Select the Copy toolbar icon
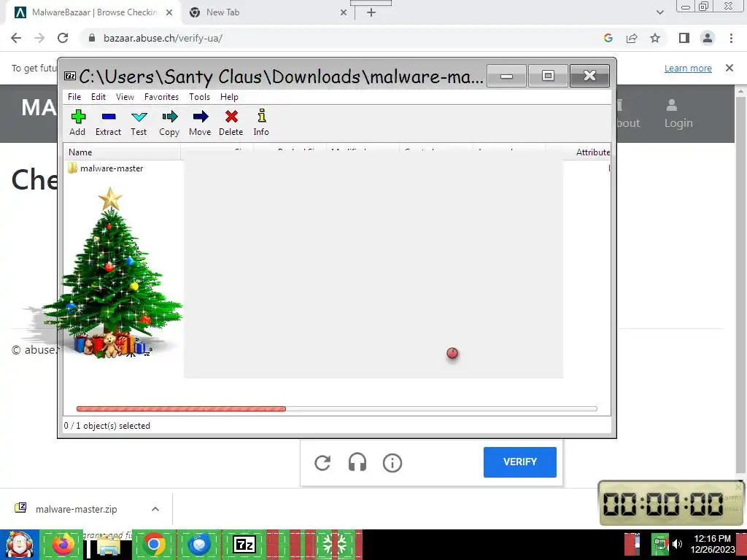The width and height of the screenshot is (747, 560). tap(169, 122)
